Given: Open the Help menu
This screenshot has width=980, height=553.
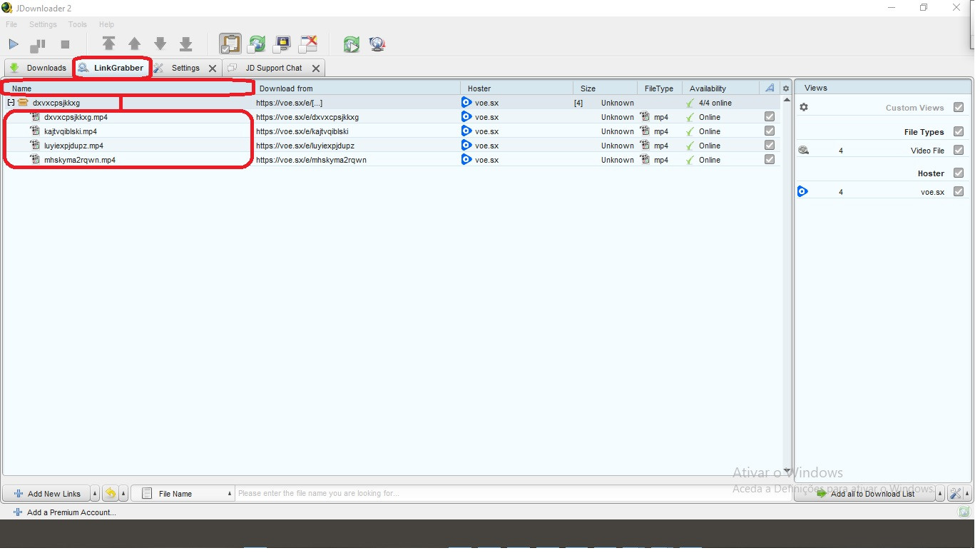Looking at the screenshot, I should click(106, 24).
